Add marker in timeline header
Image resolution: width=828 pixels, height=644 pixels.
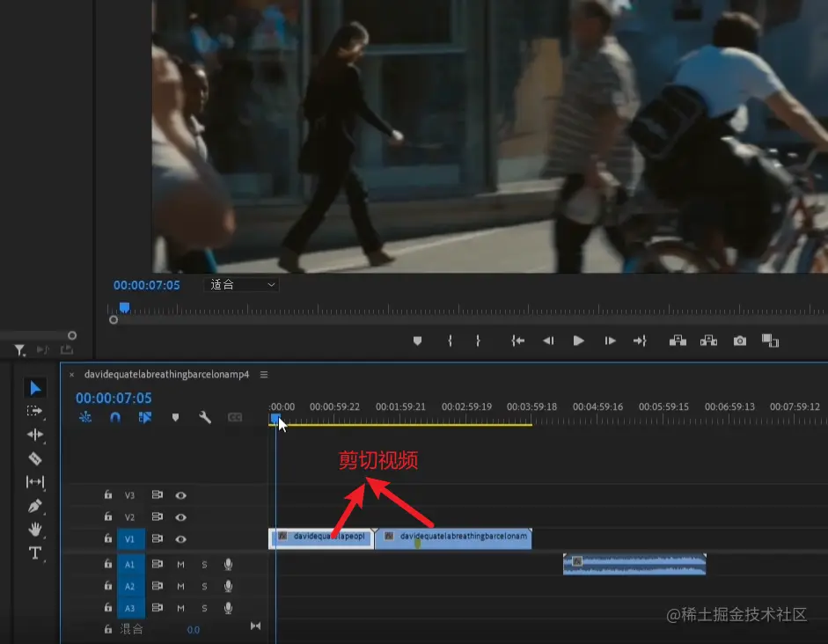tap(175, 417)
